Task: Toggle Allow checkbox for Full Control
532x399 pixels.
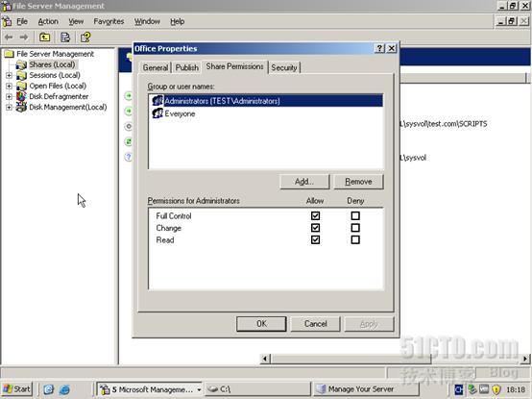Action: (315, 215)
